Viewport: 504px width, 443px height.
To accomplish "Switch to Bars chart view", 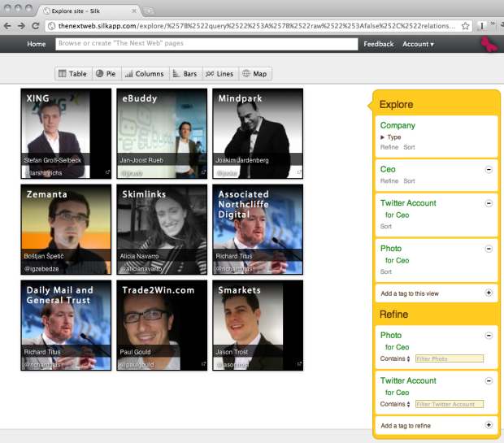I will click(x=185, y=74).
